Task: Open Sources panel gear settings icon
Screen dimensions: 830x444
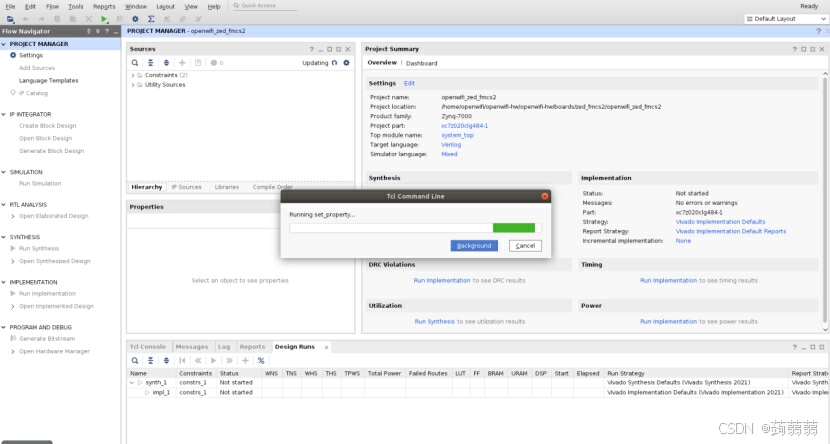Action: click(x=346, y=63)
